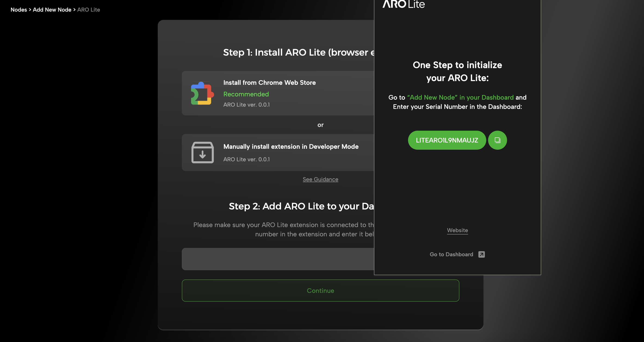Click the Go to Dashboard arrow icon
Viewport: 644px width, 342px height.
[x=481, y=254]
